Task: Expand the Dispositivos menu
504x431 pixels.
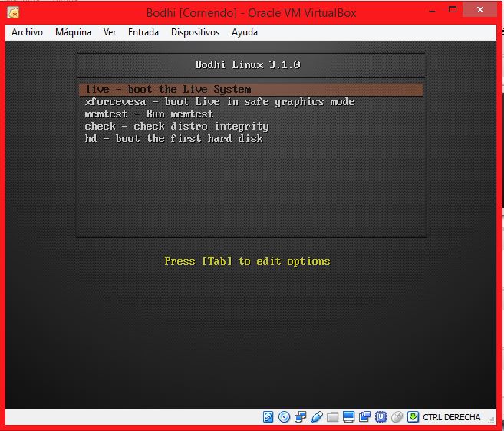Action: click(x=195, y=32)
